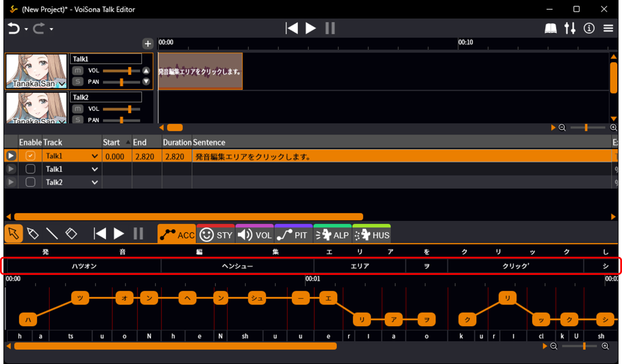The image size is (622, 364).
Task: Open the mixer sliders icon
Action: (x=570, y=29)
